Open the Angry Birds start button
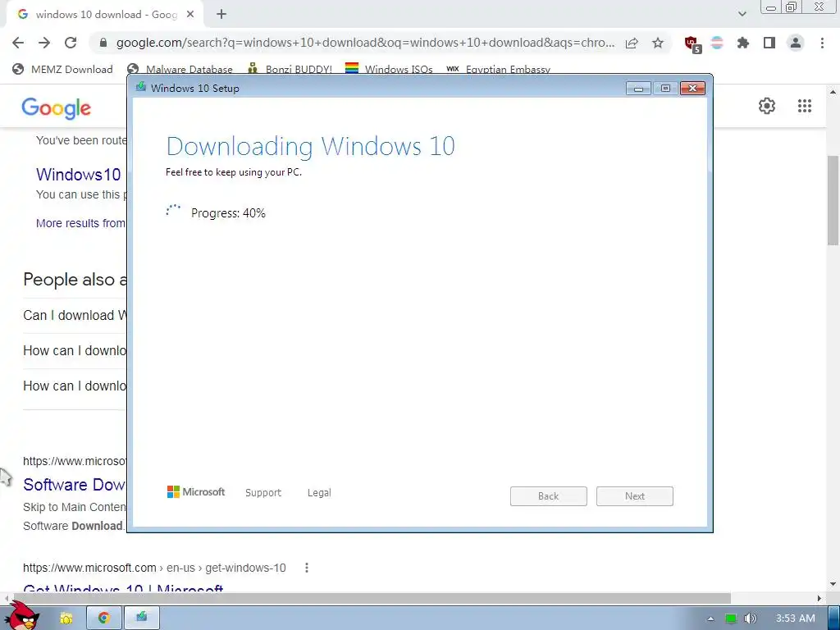The width and height of the screenshot is (840, 630). coord(22,615)
